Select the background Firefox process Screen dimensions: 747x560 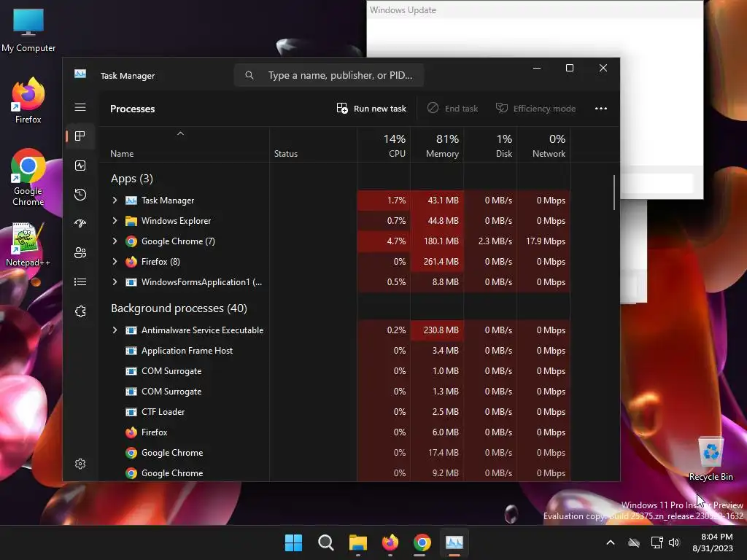(334, 432)
